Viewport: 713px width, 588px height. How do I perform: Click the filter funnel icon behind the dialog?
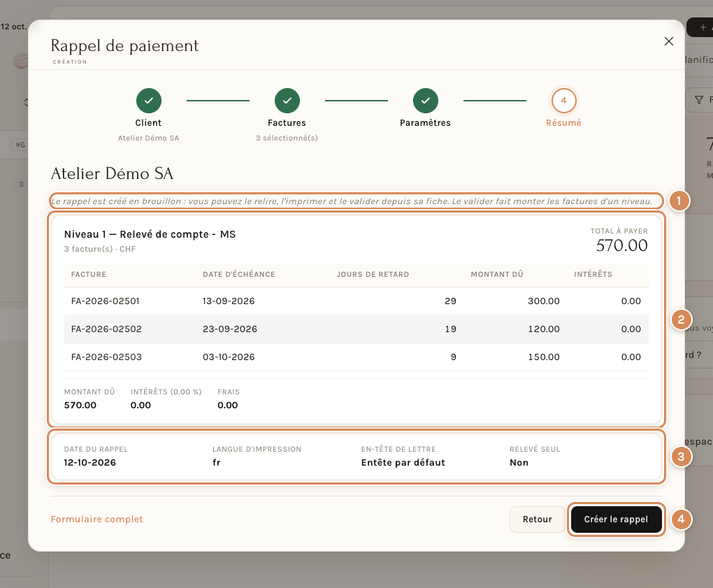tap(699, 99)
